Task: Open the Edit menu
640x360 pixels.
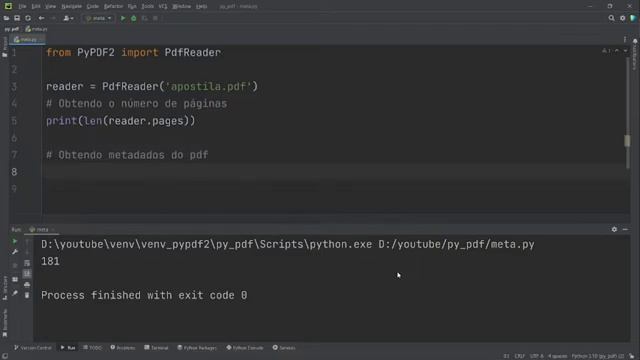Action: (36, 7)
